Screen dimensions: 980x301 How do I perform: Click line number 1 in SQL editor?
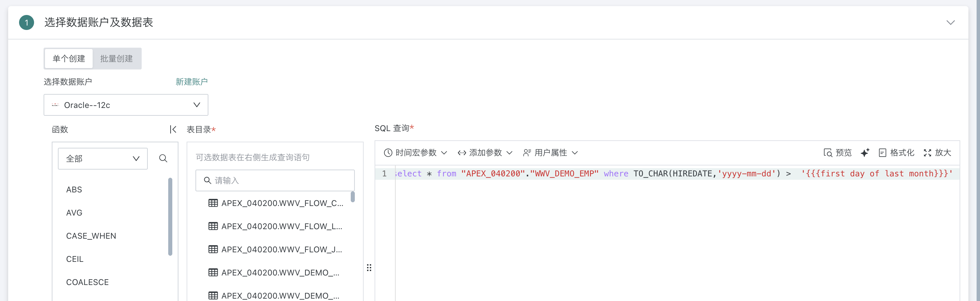click(384, 174)
